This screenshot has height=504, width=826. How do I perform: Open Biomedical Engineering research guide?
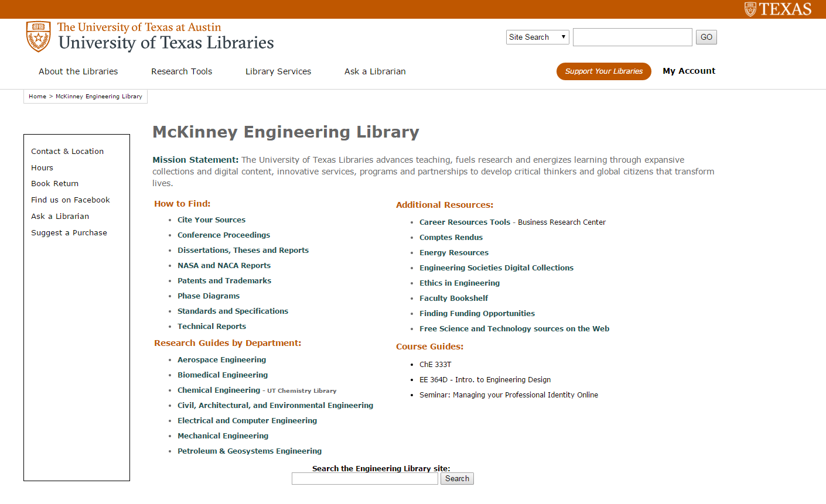(x=223, y=375)
